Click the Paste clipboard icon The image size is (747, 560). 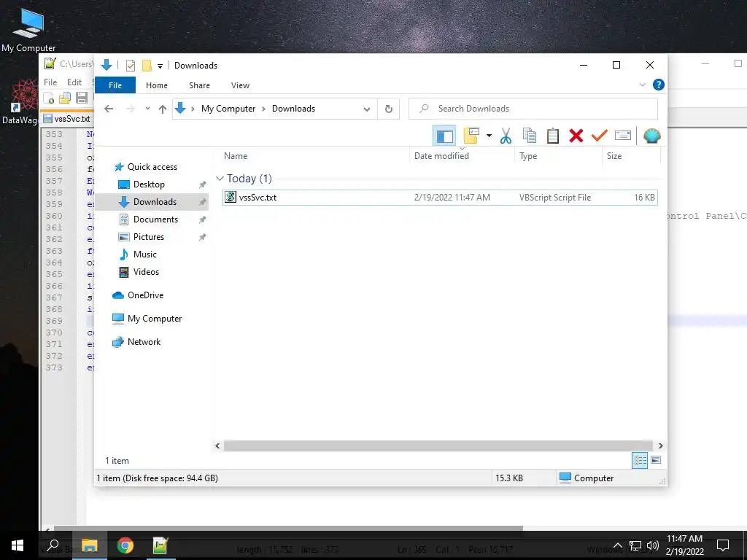pos(553,136)
